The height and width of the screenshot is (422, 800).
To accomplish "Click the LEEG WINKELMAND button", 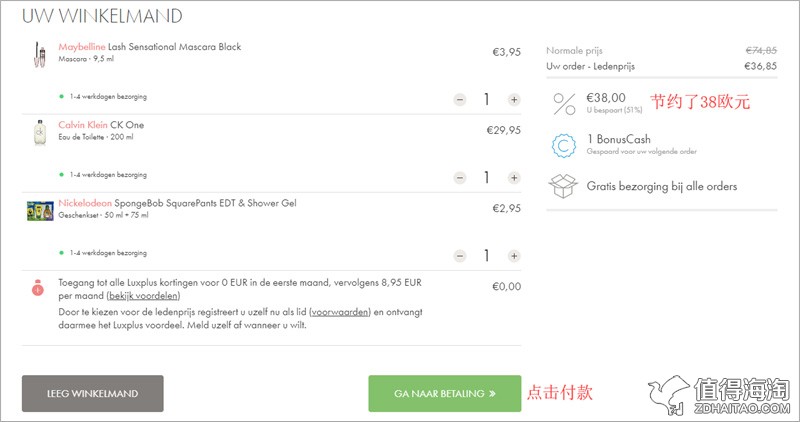I will [92, 393].
